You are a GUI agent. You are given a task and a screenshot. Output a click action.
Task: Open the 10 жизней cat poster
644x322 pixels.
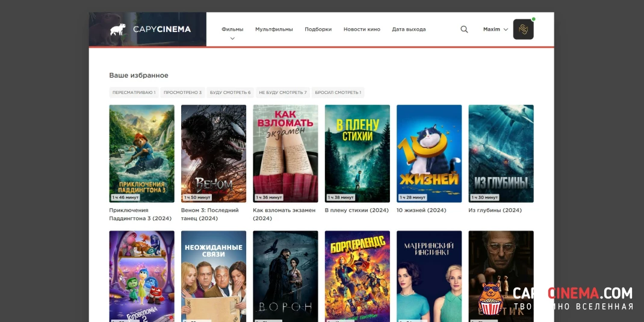click(x=429, y=153)
